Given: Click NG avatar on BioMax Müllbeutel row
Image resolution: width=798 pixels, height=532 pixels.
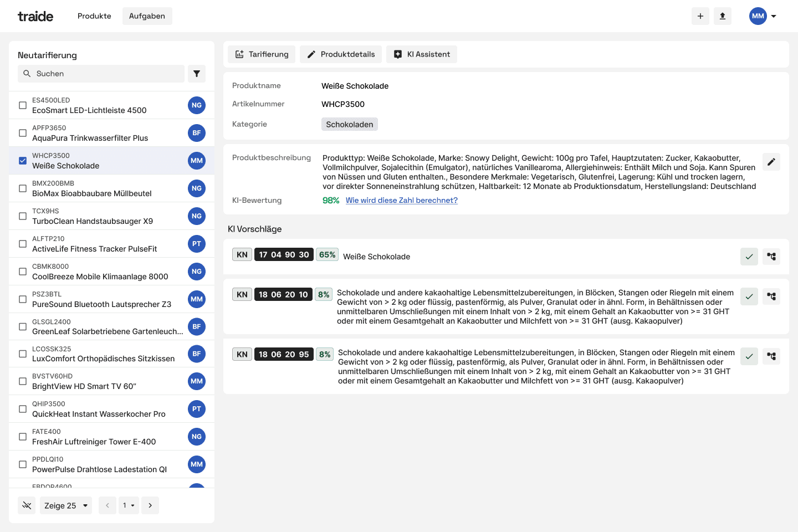Looking at the screenshot, I should [197, 188].
